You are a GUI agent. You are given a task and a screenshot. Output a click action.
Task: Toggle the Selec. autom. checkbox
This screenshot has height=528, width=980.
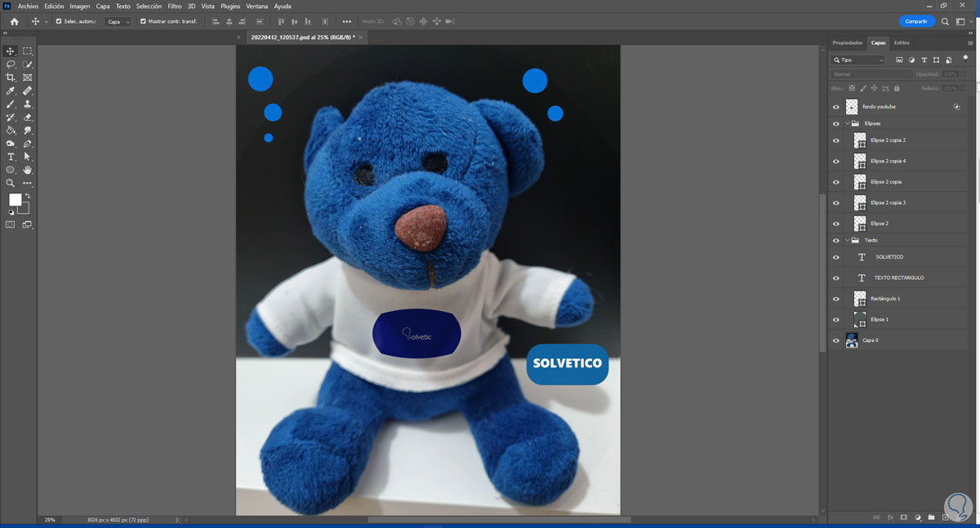pos(59,21)
